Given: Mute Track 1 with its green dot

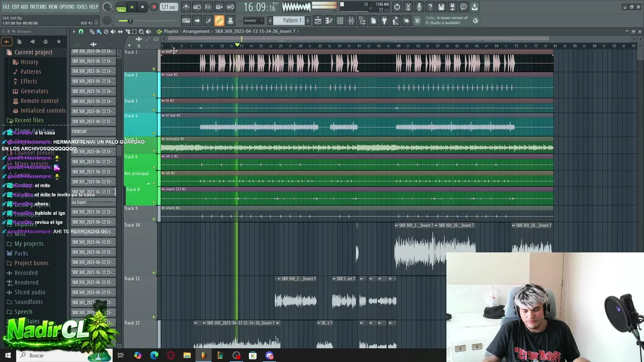Looking at the screenshot, I should tap(154, 69).
